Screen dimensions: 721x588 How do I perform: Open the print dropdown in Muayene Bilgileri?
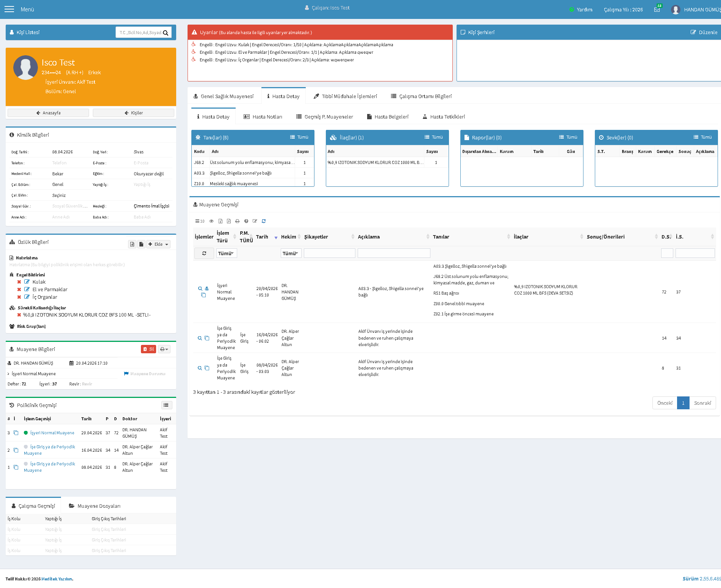coord(164,349)
